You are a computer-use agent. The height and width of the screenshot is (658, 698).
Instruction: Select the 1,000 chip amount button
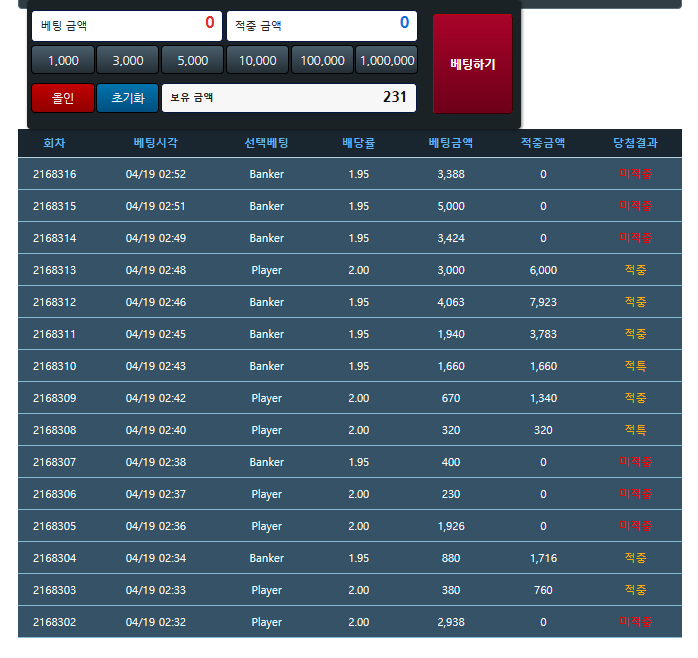click(63, 60)
